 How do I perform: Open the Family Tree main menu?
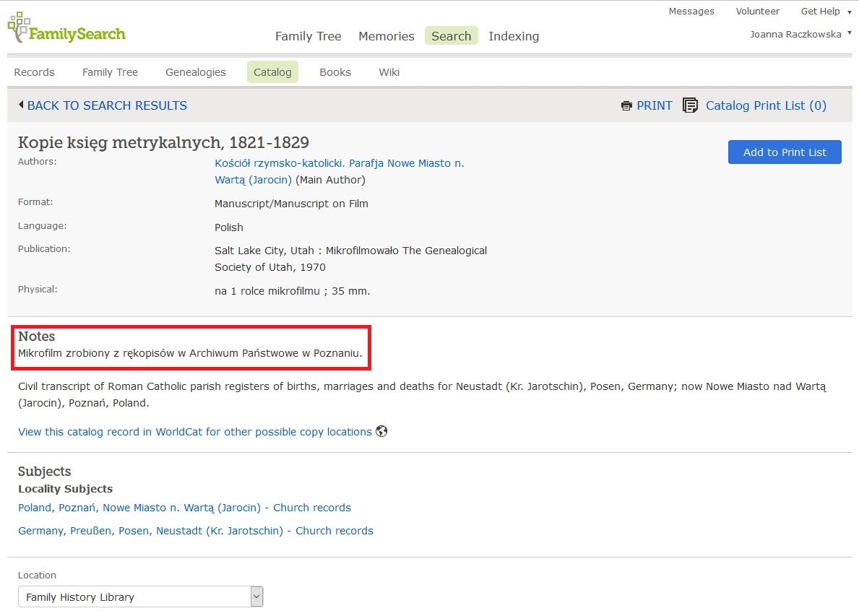(x=308, y=36)
